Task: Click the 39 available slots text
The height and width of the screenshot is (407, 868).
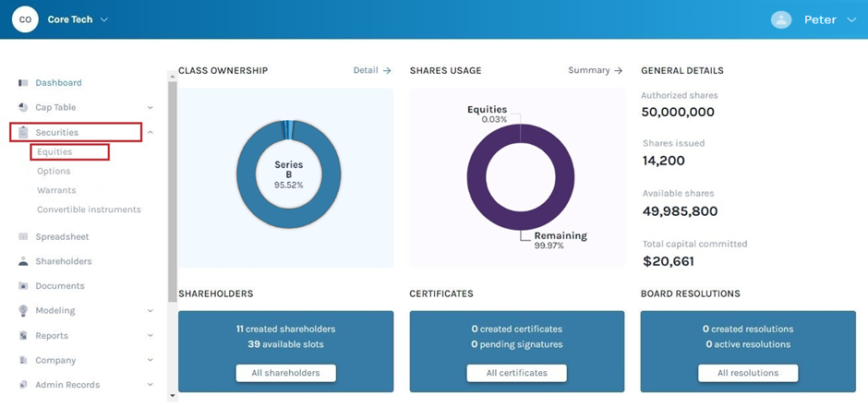Action: point(285,344)
